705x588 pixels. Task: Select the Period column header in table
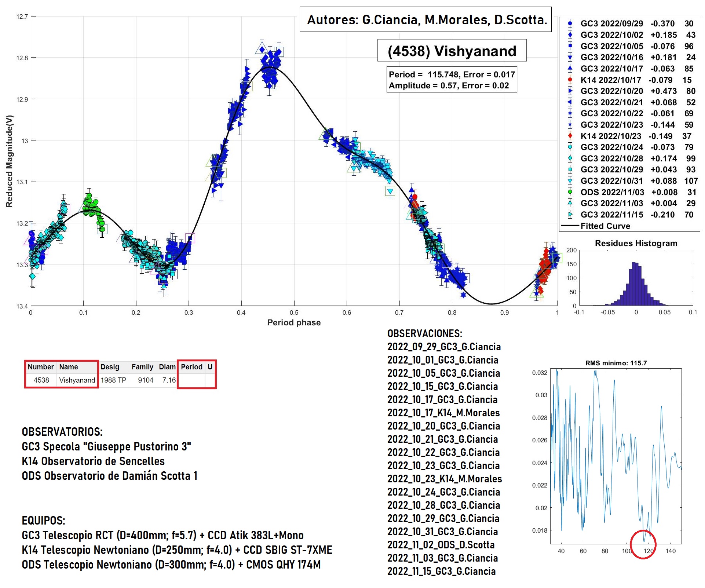point(191,367)
